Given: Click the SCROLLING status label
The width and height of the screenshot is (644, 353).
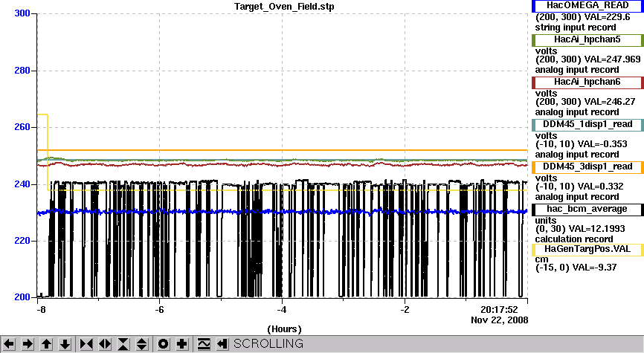Looking at the screenshot, I should pyautogui.click(x=268, y=343).
